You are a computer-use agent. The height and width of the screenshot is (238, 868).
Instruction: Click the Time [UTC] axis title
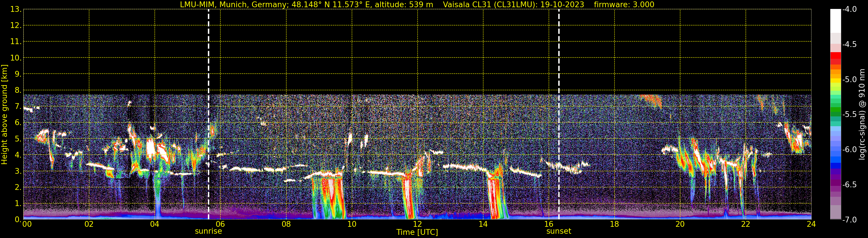point(417,232)
